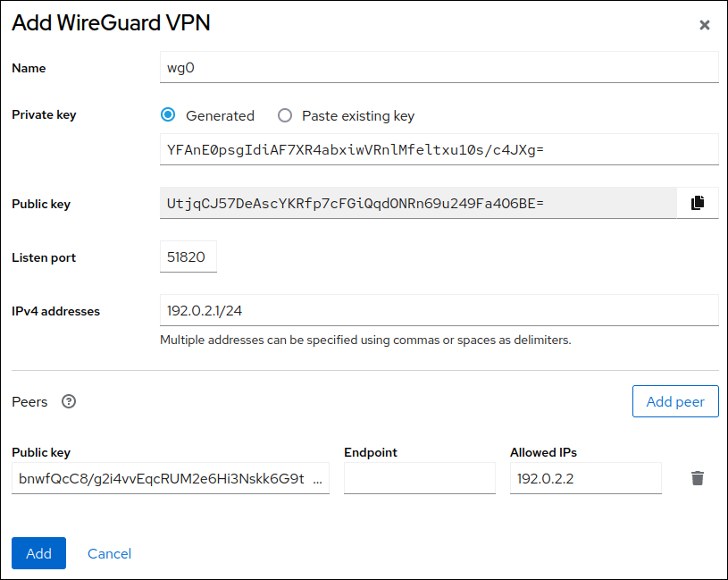Click the multiple addresses helper text

(364, 340)
